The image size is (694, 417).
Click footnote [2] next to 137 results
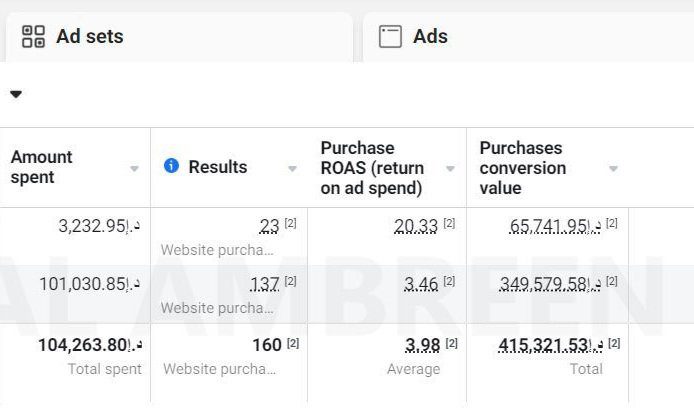(290, 282)
